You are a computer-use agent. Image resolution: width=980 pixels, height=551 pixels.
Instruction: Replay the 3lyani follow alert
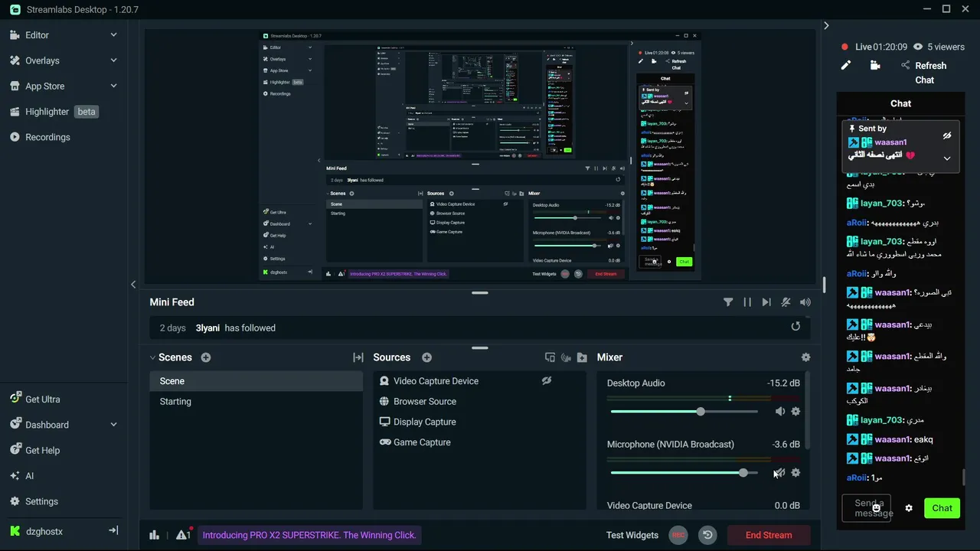click(x=795, y=327)
